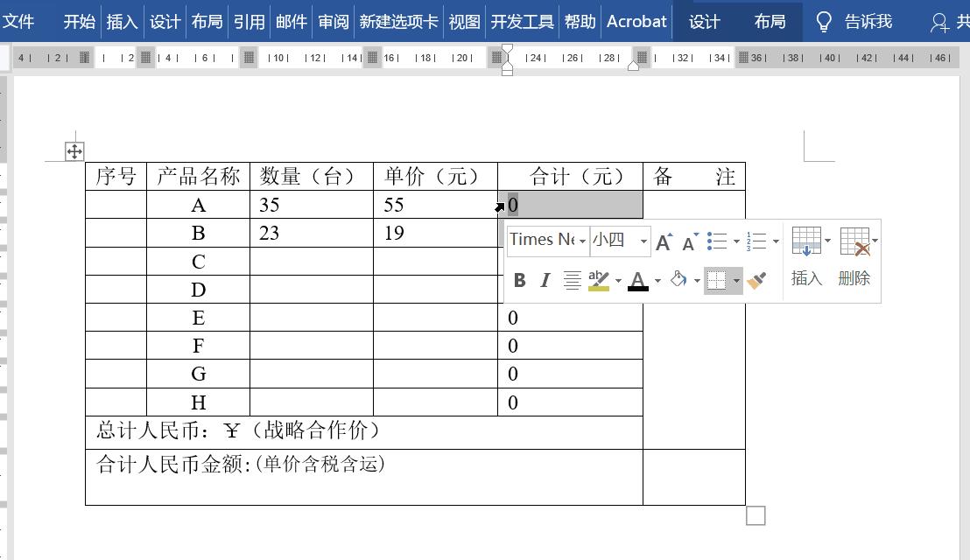Apply Italic formatting from mini toolbar
Viewport: 970px width, 560px height.
tap(544, 280)
